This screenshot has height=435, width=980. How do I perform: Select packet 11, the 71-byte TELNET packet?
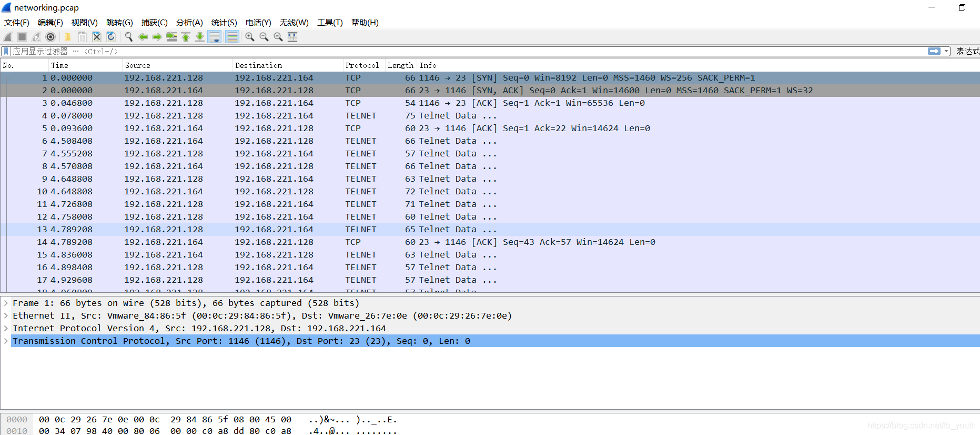point(490,204)
